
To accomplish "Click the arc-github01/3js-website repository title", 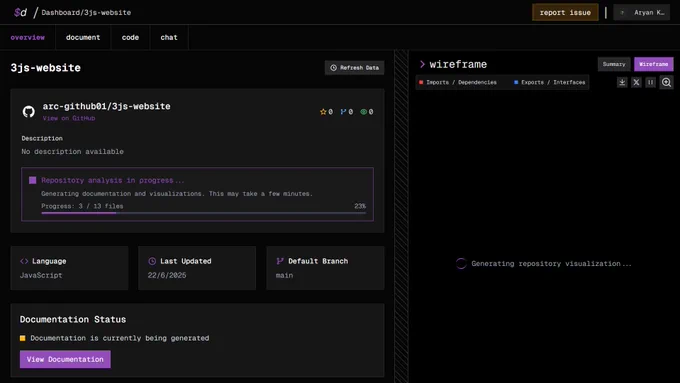I will coord(106,106).
